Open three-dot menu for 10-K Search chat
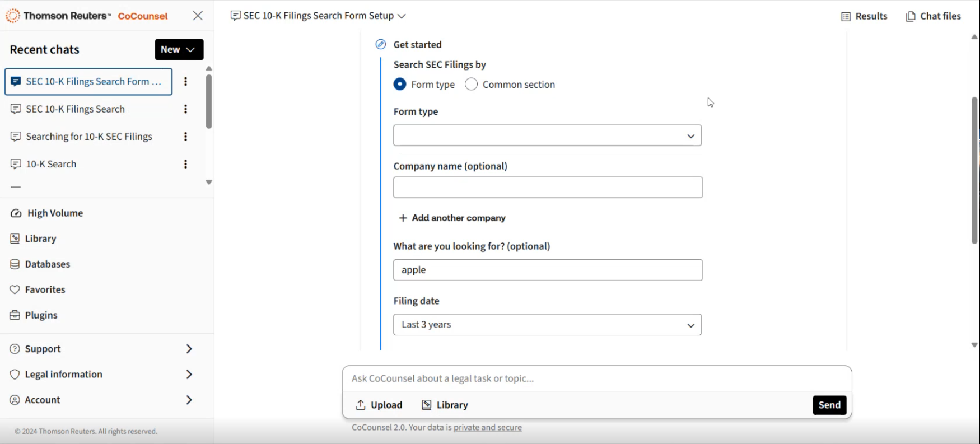The height and width of the screenshot is (444, 980). click(185, 164)
